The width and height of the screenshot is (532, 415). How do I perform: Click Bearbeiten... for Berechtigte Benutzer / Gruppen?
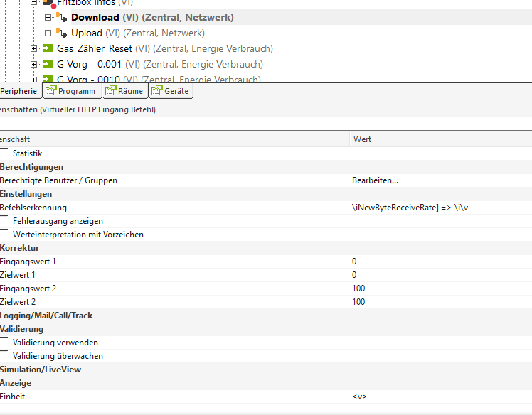coord(376,180)
